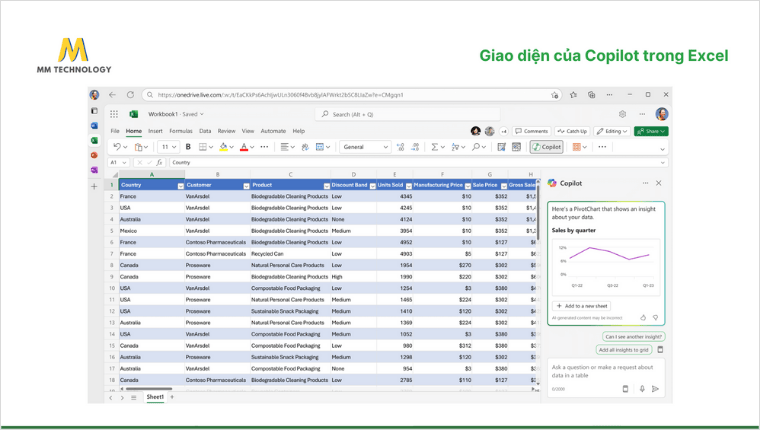Click Add to a new sheet
This screenshot has width=760, height=430.
point(581,306)
